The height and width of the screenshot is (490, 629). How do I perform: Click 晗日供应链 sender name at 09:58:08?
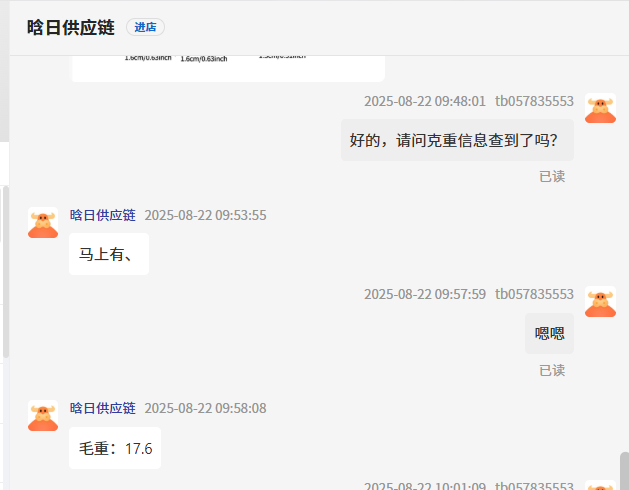[x=102, y=408]
